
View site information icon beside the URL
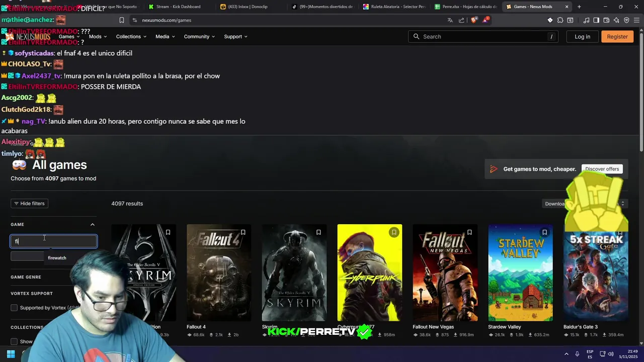(134, 20)
